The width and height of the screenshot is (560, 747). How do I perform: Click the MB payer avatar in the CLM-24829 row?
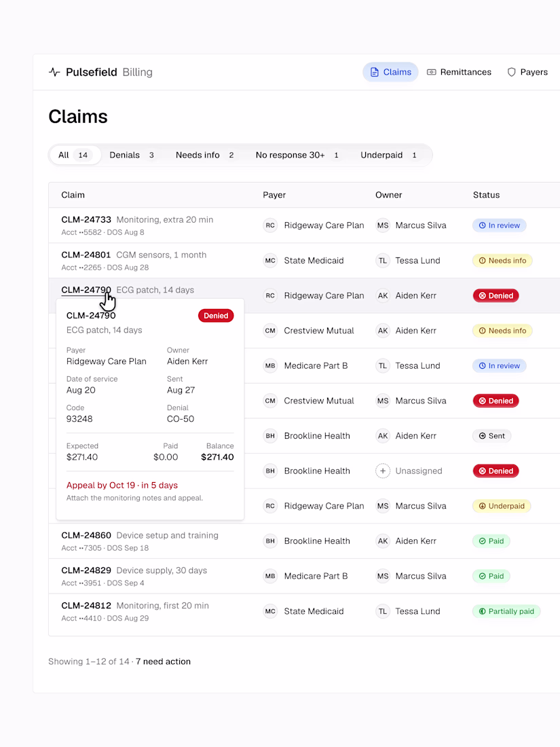(270, 576)
